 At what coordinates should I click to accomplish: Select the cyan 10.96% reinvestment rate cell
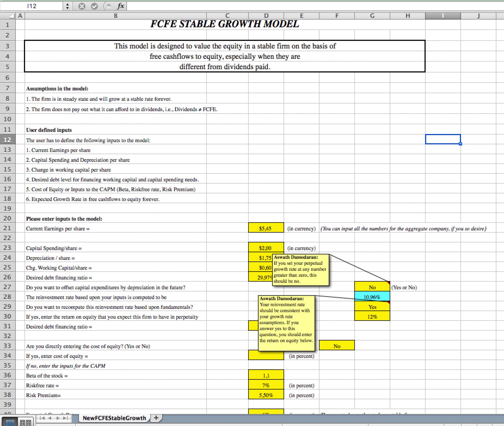(372, 297)
